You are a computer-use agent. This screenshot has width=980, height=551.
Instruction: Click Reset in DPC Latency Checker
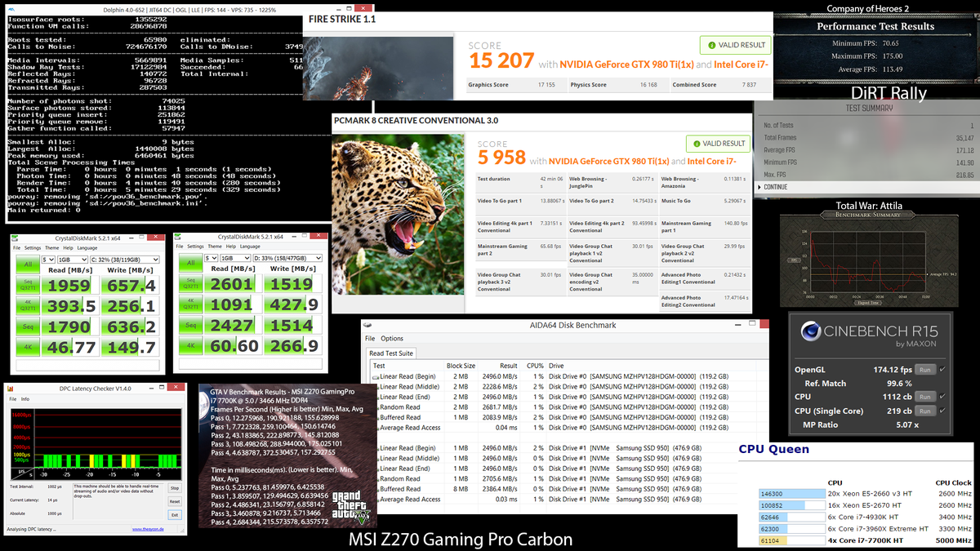(174, 501)
